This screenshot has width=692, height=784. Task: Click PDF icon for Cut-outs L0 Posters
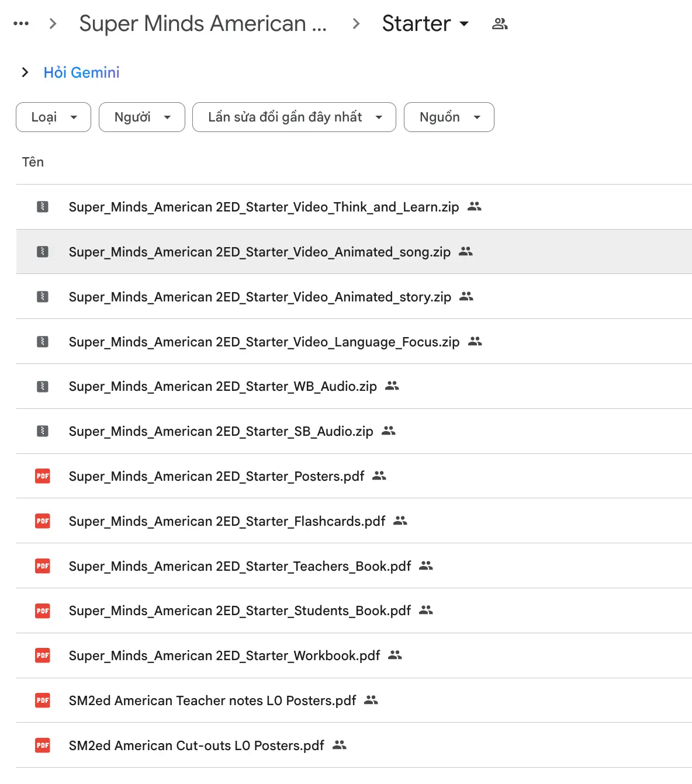43,745
